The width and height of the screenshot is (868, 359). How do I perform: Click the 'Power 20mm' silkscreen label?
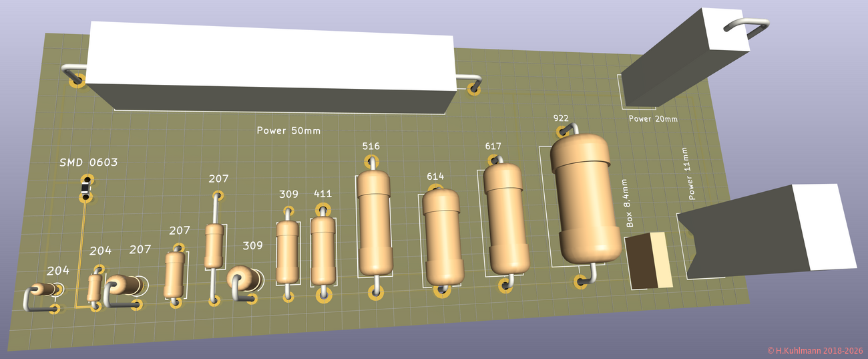tap(653, 119)
